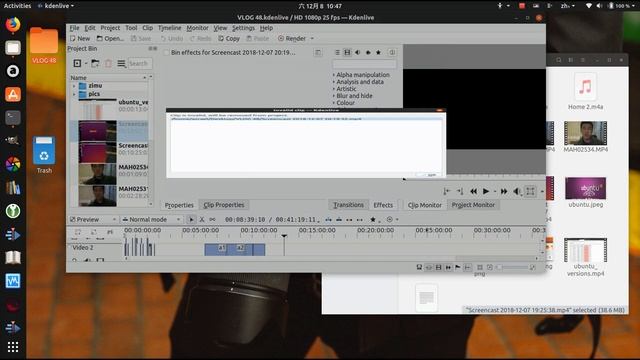Select the pics folder row
Screen dimensions: 640x360
109,94
